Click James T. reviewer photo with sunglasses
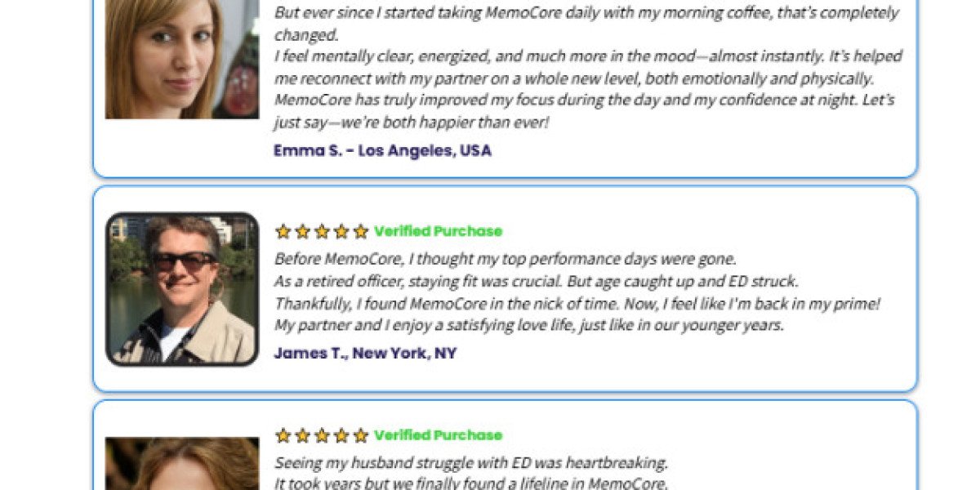980x490 pixels. (x=181, y=289)
